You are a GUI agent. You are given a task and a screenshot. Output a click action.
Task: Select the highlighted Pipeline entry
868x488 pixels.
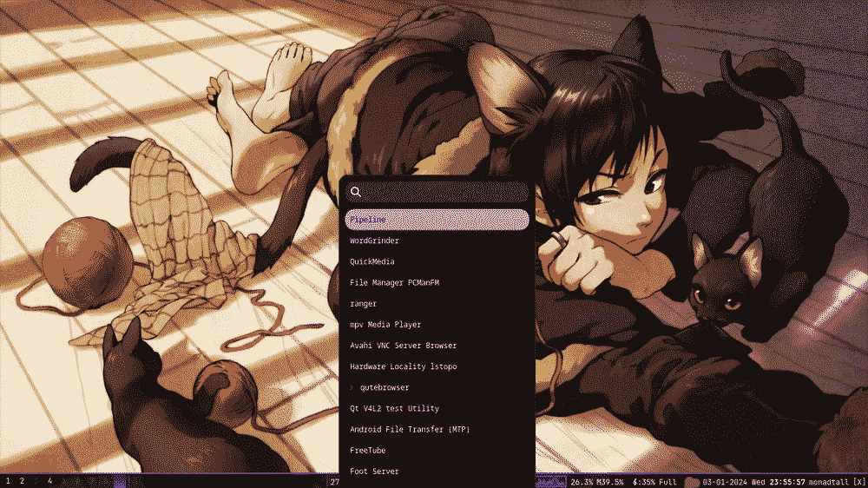[437, 220]
